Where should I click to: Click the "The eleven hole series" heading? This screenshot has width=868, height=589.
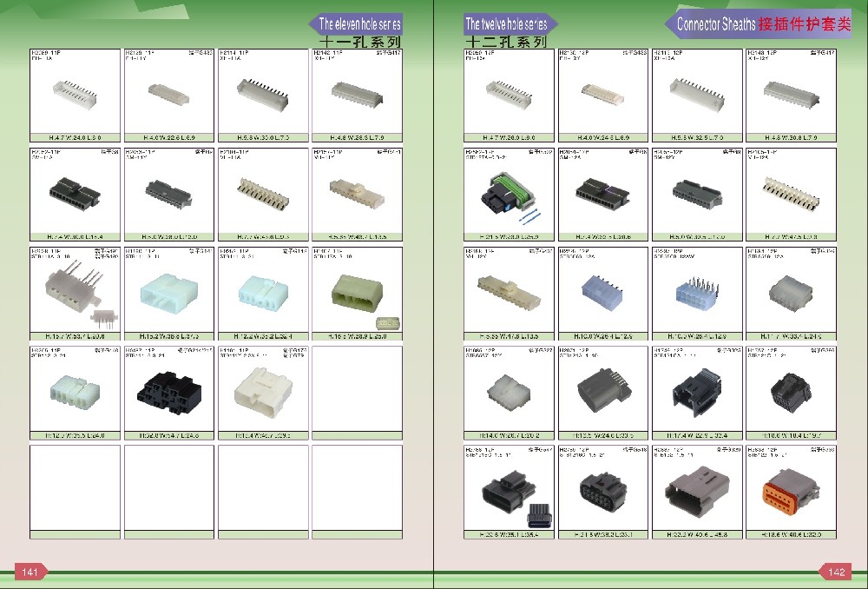coord(360,24)
